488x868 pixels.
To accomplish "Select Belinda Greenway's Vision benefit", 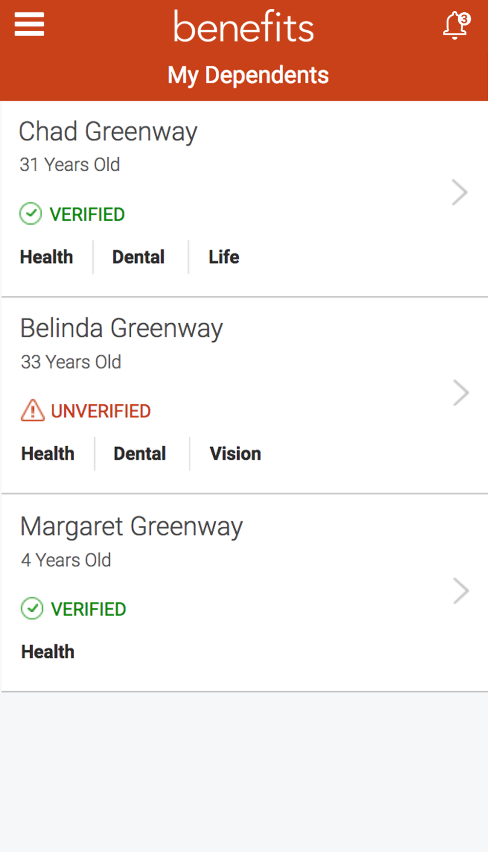I will point(235,454).
